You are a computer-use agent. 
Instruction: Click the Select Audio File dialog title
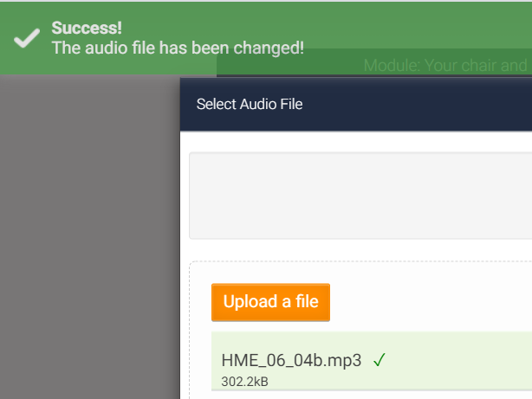[250, 105]
